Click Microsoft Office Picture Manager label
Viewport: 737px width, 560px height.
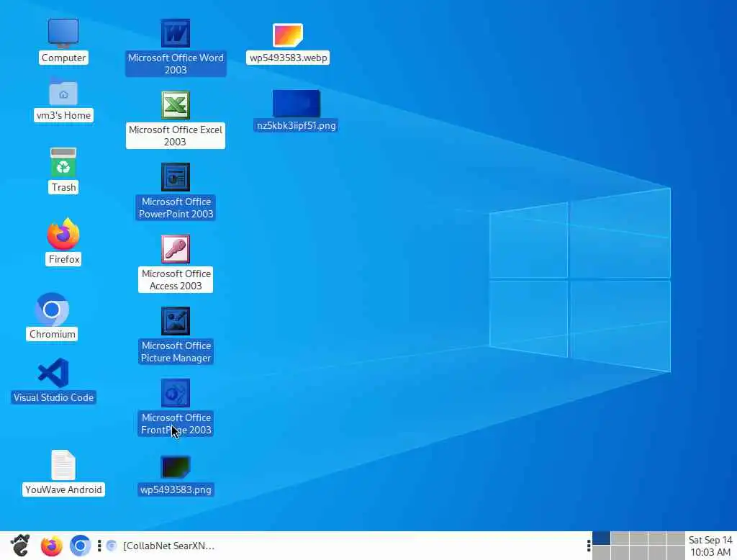[176, 351]
